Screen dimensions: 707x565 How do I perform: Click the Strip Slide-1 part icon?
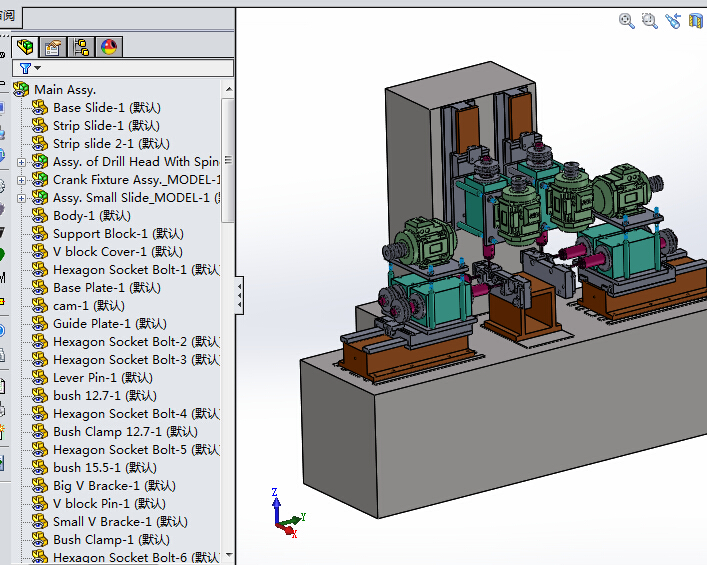[x=40, y=126]
